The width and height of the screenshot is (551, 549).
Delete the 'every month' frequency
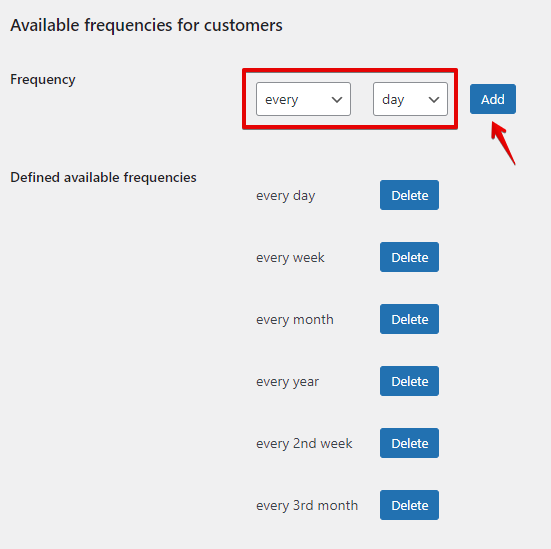[409, 319]
